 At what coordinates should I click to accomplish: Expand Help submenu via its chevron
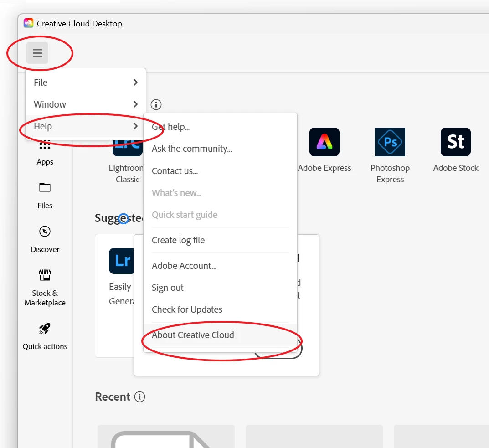pyautogui.click(x=135, y=126)
